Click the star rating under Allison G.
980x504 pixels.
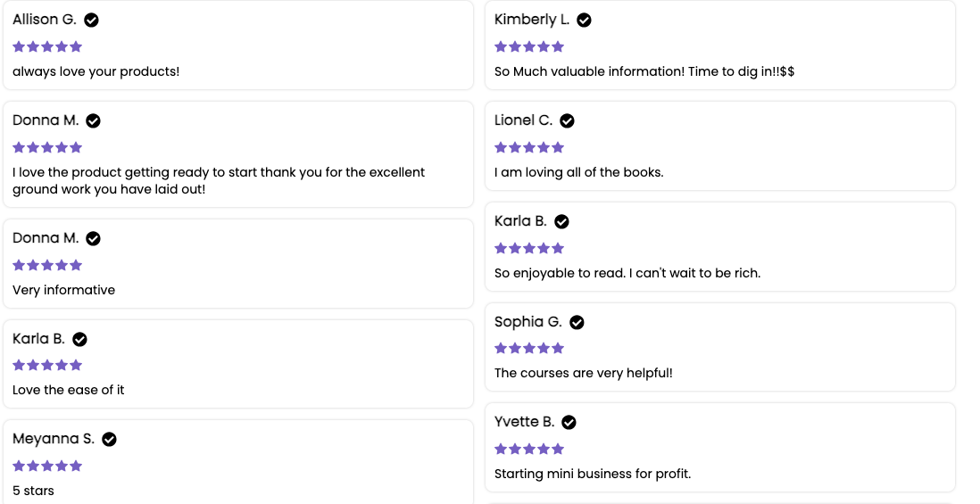47,46
